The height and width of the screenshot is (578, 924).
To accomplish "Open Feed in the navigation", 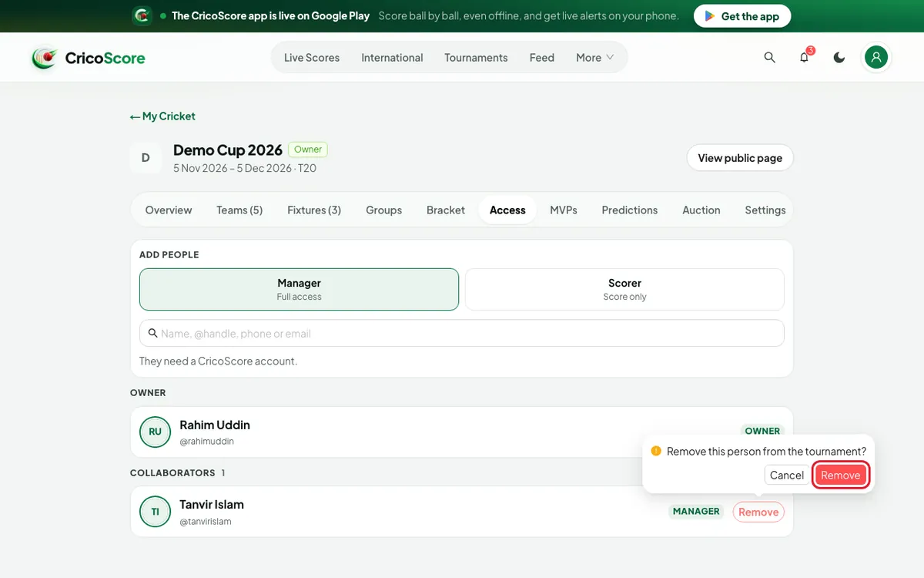I will click(x=542, y=58).
